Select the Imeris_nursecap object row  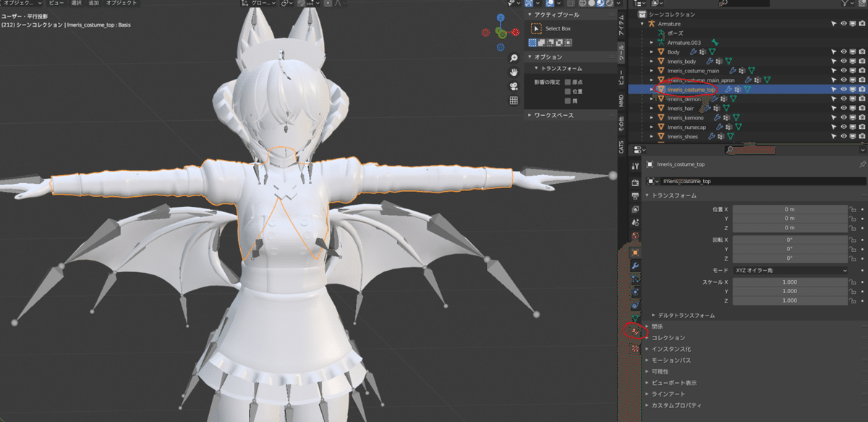point(747,127)
